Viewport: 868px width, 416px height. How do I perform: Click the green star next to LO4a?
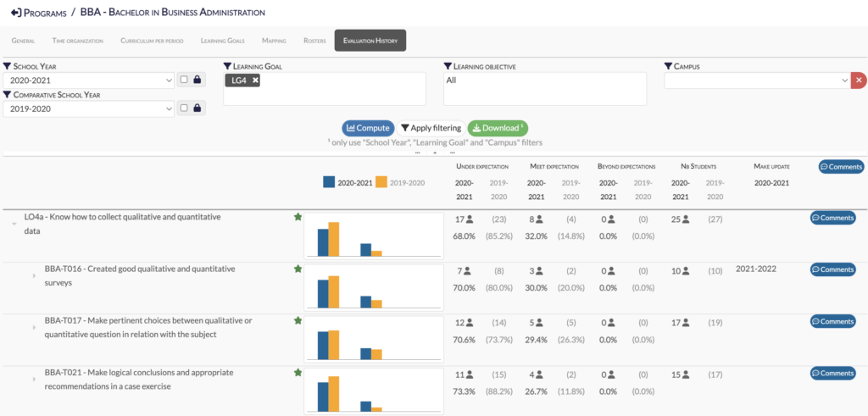point(298,218)
